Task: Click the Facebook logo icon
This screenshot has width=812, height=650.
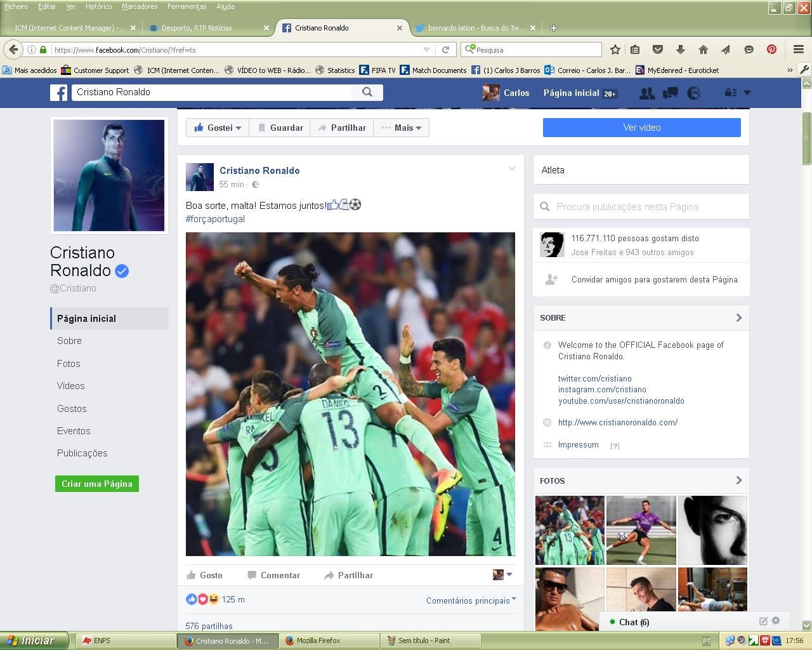Action: tap(59, 93)
